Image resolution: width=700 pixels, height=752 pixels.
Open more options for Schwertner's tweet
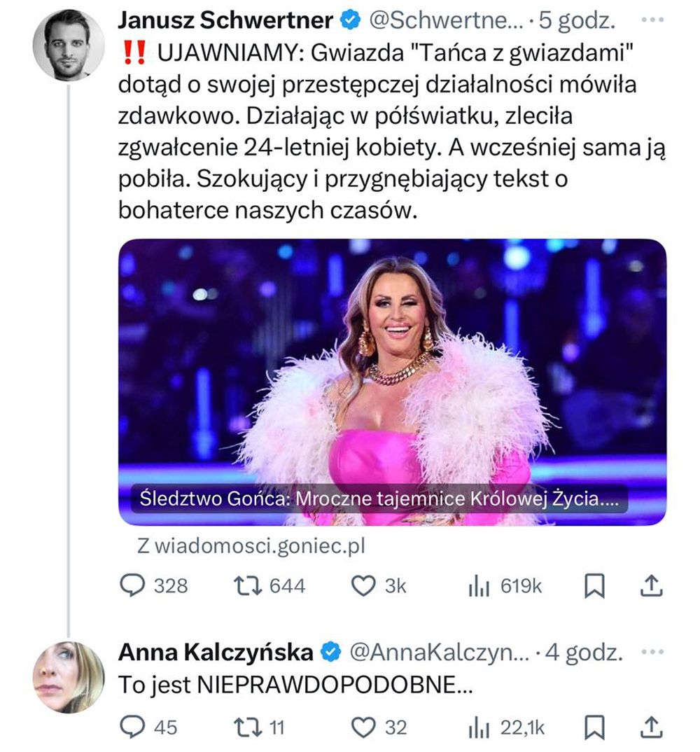pos(652,20)
